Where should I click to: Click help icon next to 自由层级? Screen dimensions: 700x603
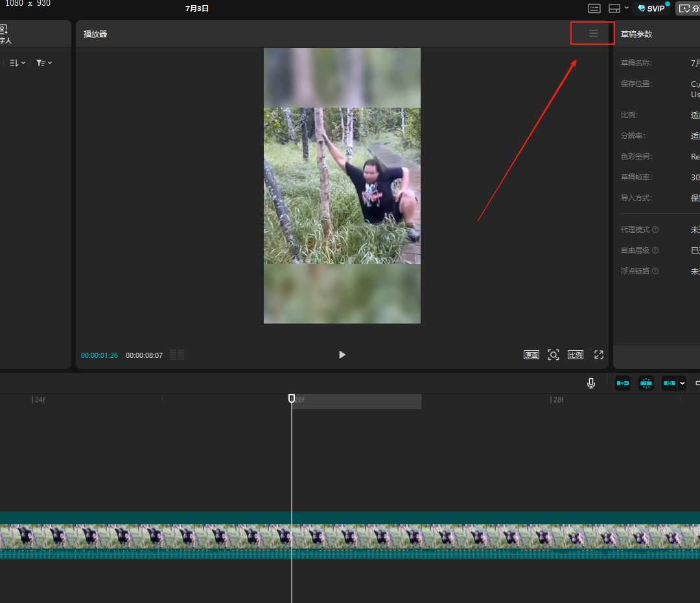(655, 250)
